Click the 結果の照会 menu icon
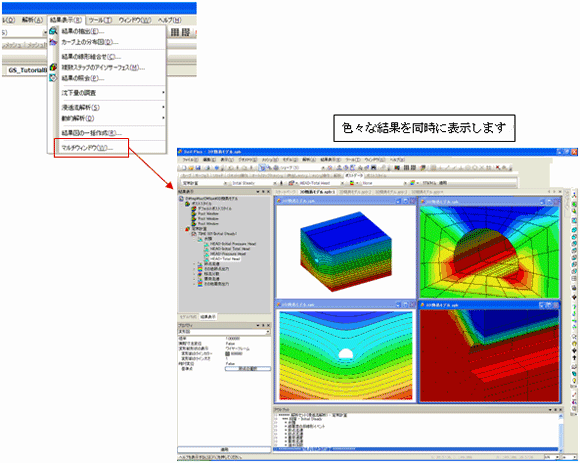 pos(54,78)
